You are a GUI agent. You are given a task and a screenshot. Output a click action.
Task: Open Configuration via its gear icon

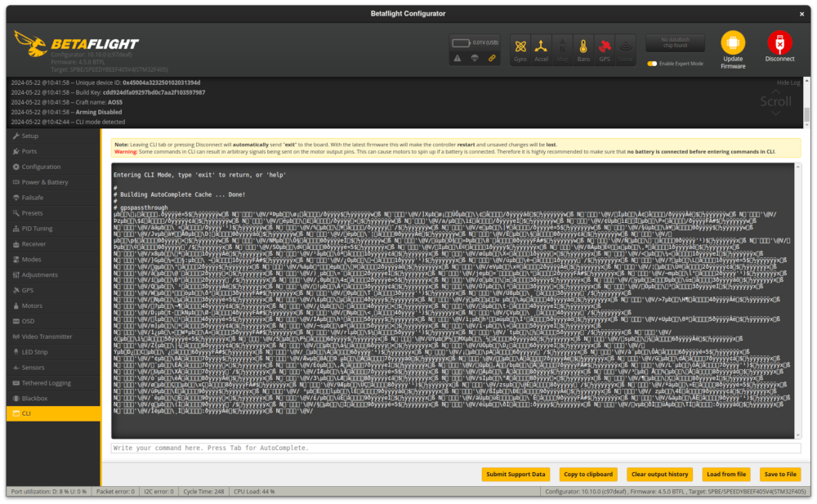[x=16, y=167]
